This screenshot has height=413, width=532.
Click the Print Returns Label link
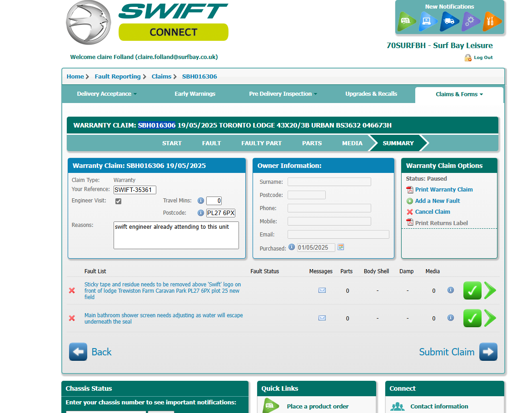click(442, 223)
